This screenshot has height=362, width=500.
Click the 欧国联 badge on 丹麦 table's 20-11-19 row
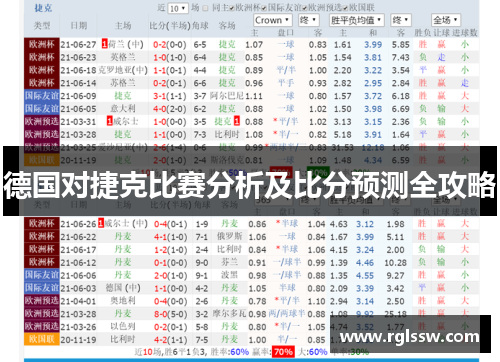pos(42,339)
